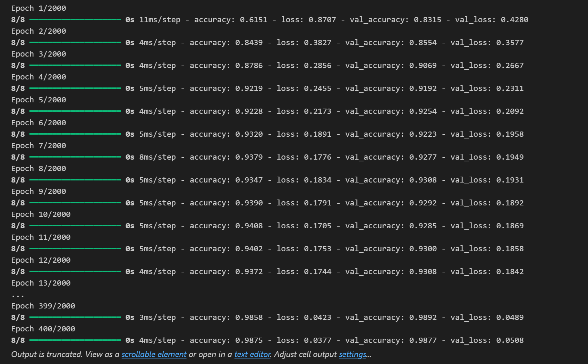Viewport: 588px width, 364px height.
Task: Click the 'Epoch 9/2000' line
Action: 39,192
